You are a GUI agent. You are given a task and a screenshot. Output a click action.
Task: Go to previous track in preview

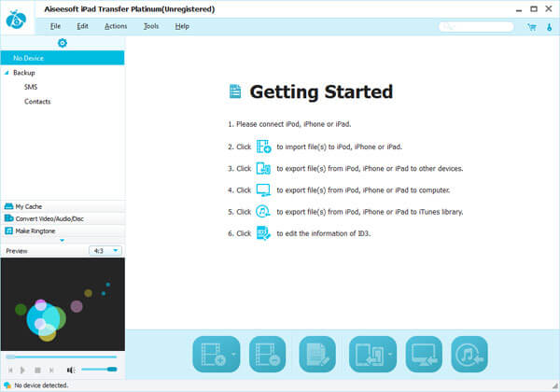(10, 371)
